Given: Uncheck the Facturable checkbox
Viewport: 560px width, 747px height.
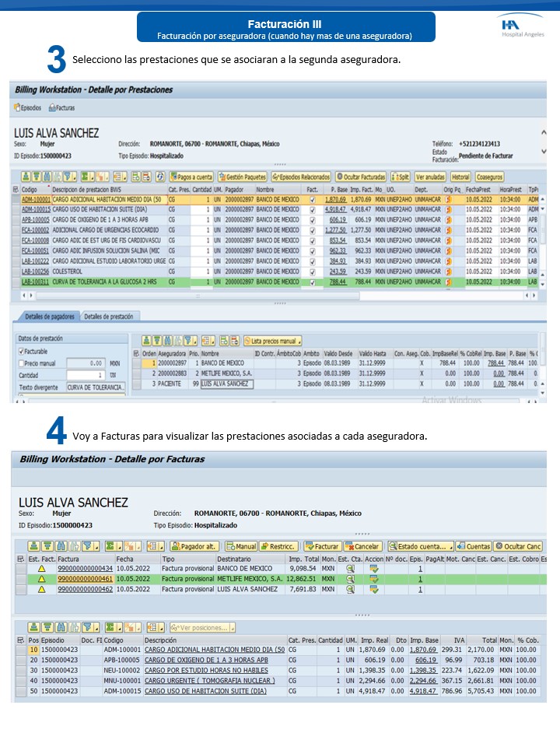Looking at the screenshot, I should 21,352.
